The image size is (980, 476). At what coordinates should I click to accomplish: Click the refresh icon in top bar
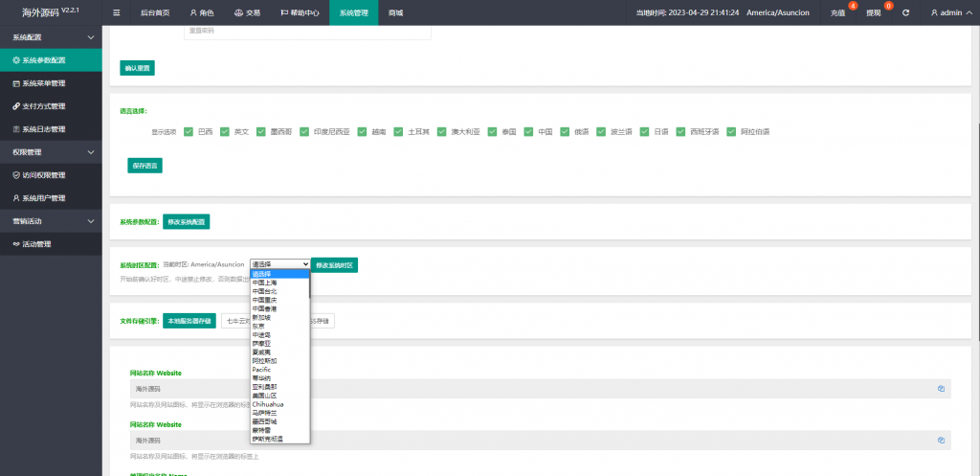pyautogui.click(x=905, y=12)
